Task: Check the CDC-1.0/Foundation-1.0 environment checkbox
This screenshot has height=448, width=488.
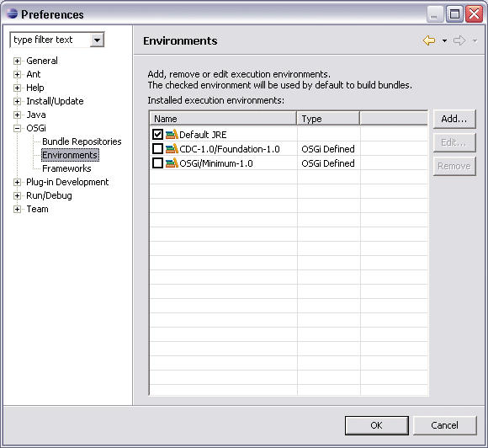Action: click(158, 148)
